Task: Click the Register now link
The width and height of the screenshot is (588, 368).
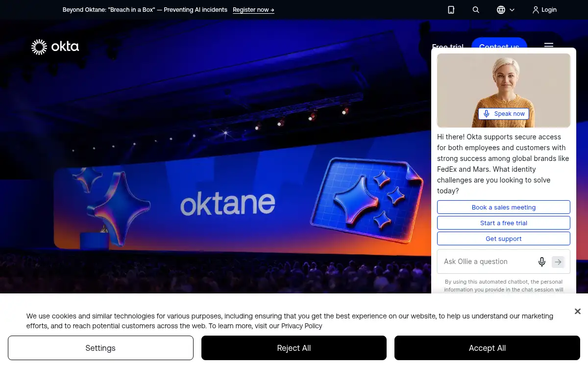Action: pos(253,10)
